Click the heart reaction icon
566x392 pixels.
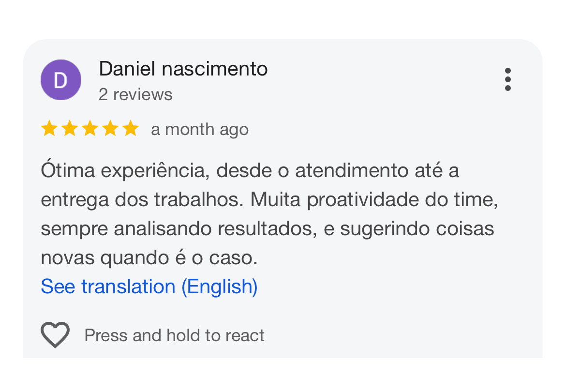55,335
